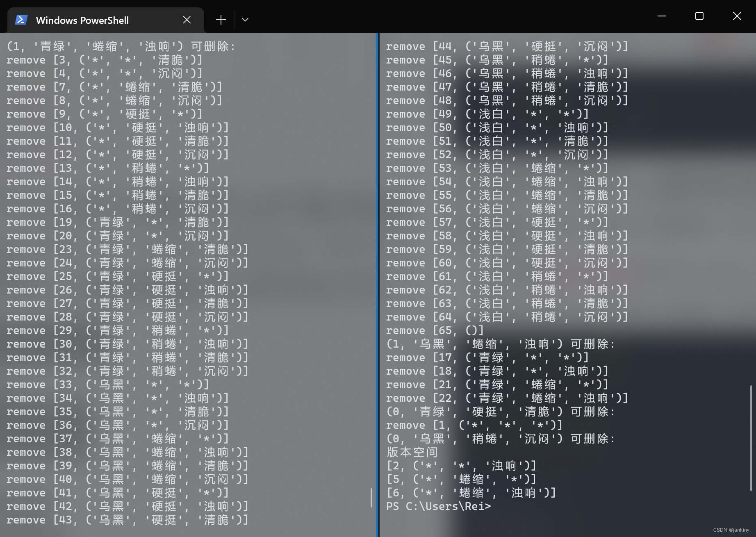
Task: Click line "remove [41, ('乌黑', '硬挺', '*')]"
Action: (x=118, y=493)
